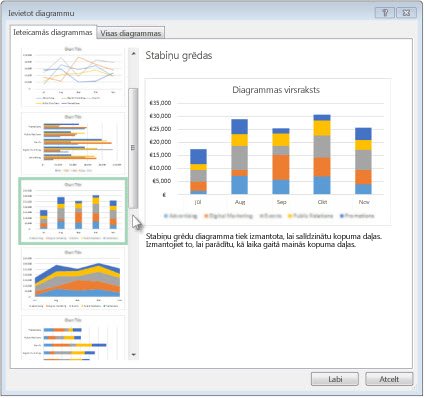Select the line chart thumbnail
This screenshot has height=398, width=425.
point(73,77)
